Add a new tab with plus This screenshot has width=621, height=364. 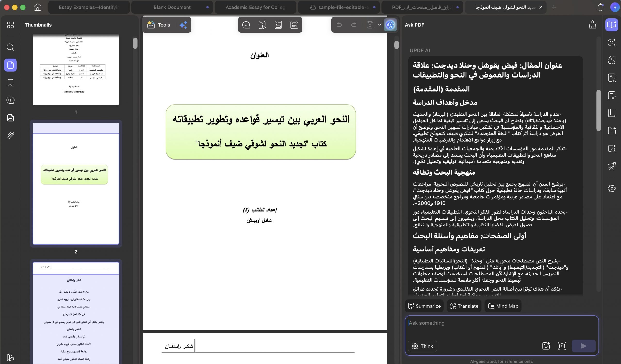pyautogui.click(x=554, y=7)
